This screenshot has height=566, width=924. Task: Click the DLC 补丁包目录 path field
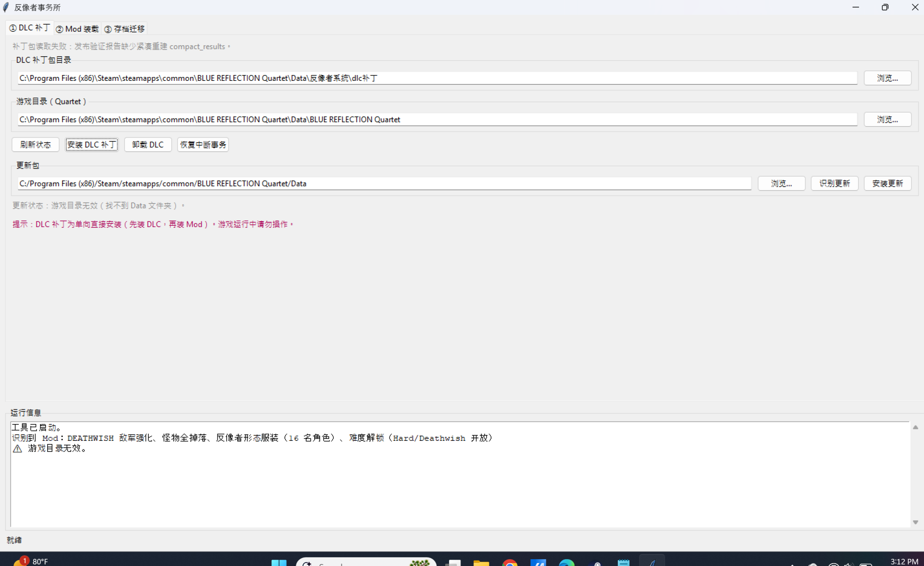(x=437, y=78)
